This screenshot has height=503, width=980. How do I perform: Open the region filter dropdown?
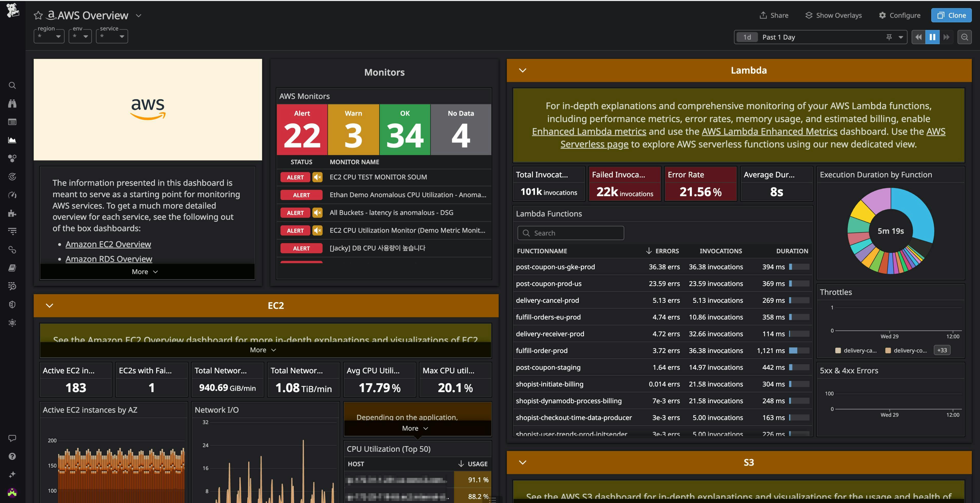point(49,36)
